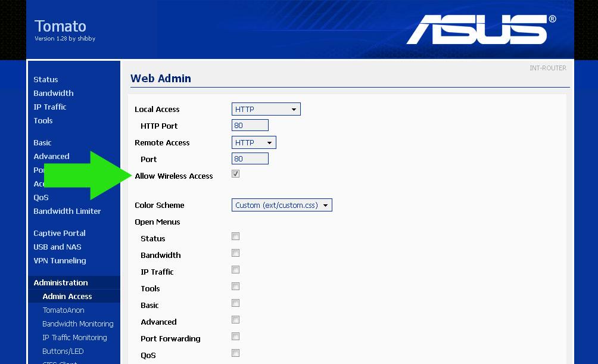Viewport: 598px width, 364px height.
Task: Click the HTTP Port input field
Action: tap(250, 126)
